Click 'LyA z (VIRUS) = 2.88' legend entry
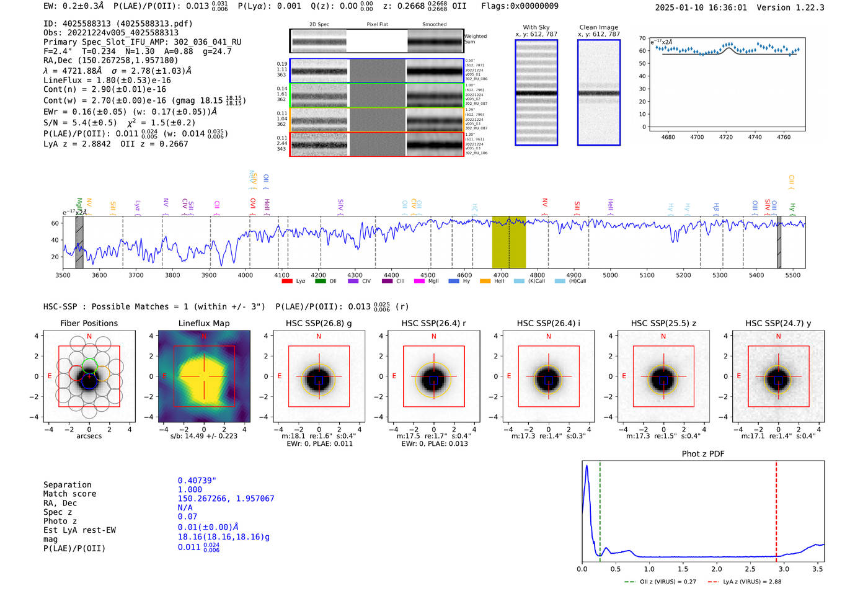The height and width of the screenshot is (591, 868). pos(744,582)
